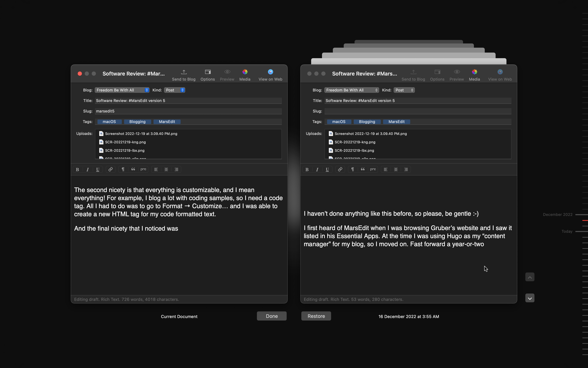Select MarsEdit tag in backup version window
The image size is (588, 368).
(397, 122)
